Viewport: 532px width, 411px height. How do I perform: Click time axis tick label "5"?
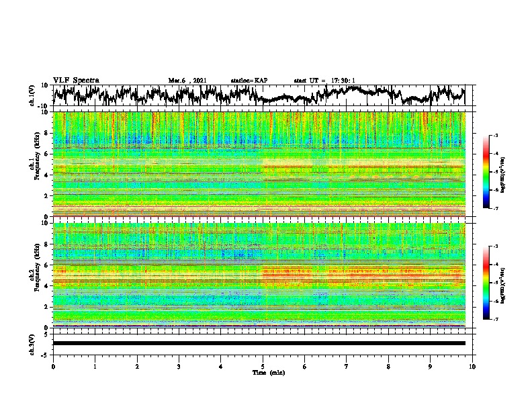coord(263,367)
